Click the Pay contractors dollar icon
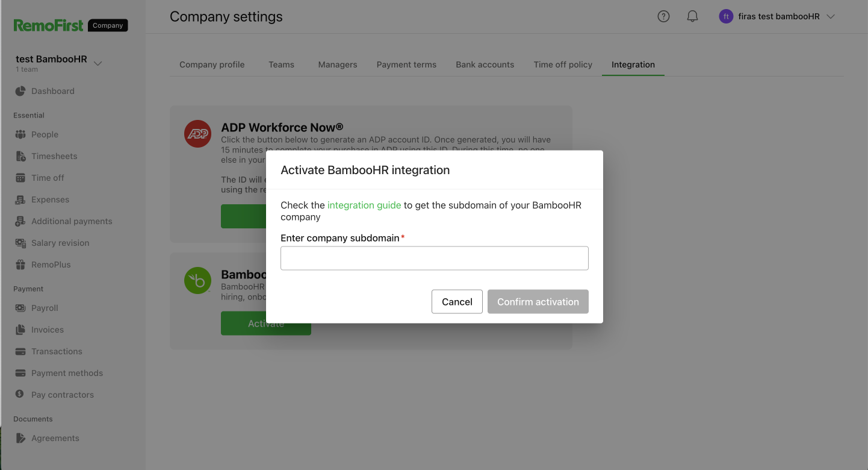Image resolution: width=868 pixels, height=470 pixels. click(20, 395)
